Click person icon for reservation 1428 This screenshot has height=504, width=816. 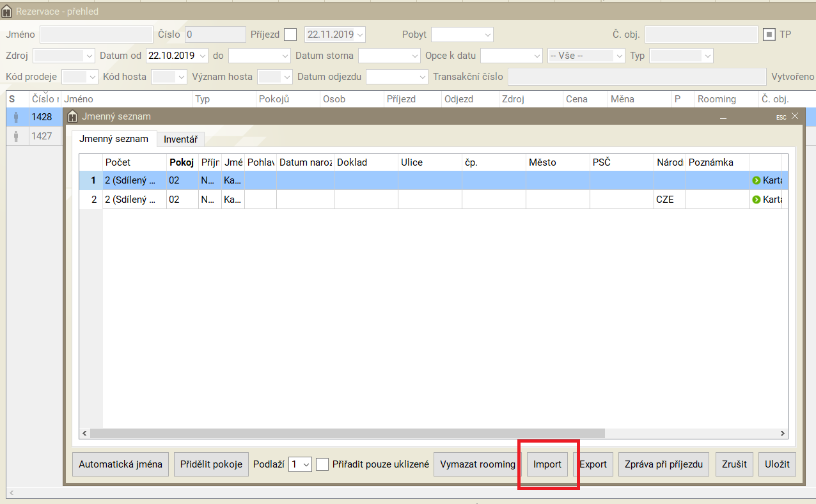pyautogui.click(x=17, y=117)
